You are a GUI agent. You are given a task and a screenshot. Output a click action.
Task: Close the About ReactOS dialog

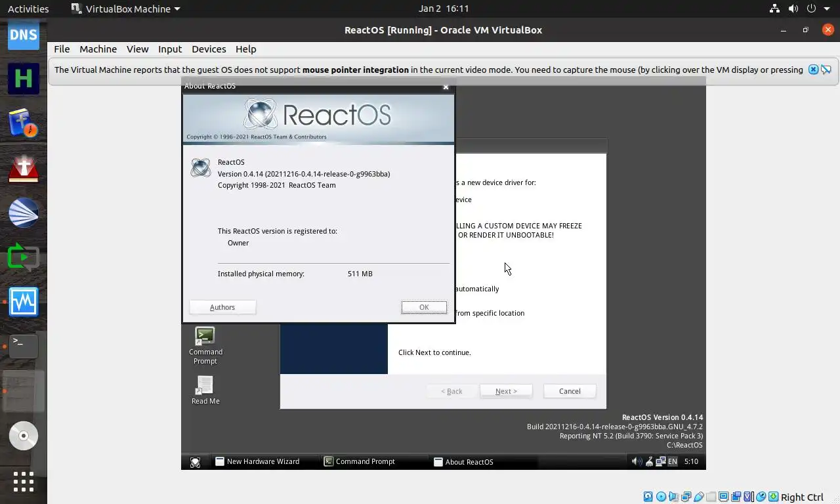point(446,87)
